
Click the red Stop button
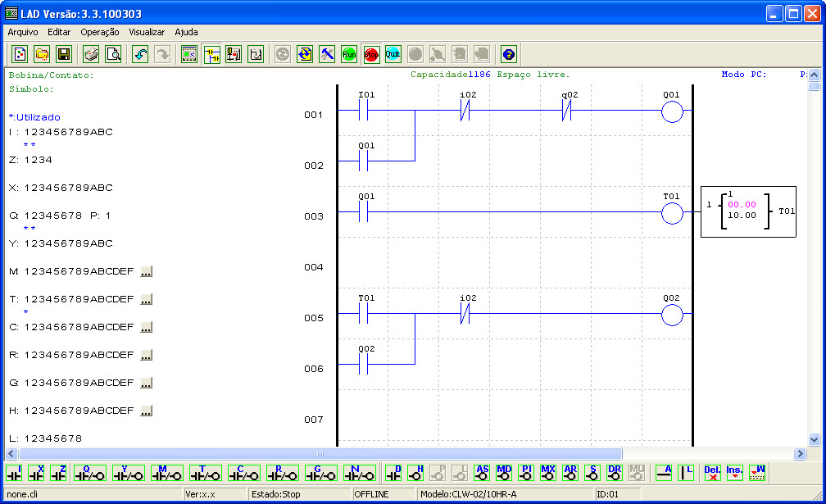371,54
